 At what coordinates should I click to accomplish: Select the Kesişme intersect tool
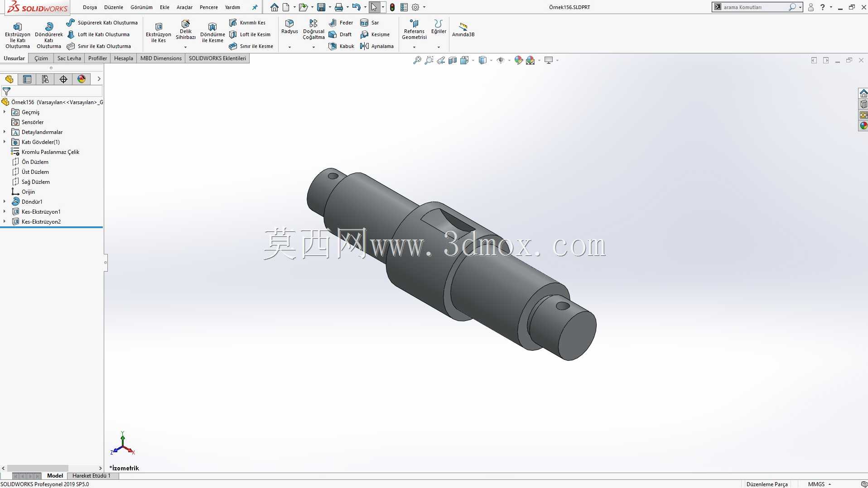(x=375, y=34)
